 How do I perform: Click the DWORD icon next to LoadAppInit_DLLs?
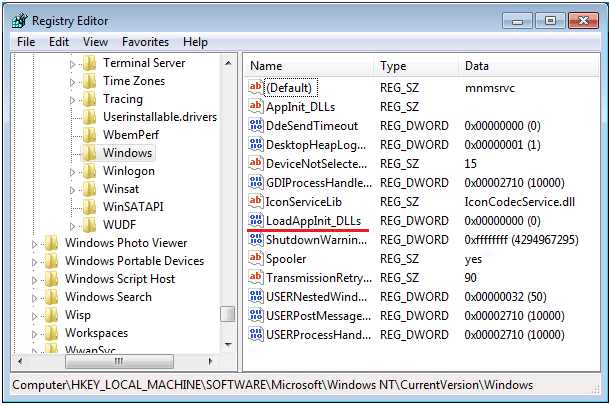pos(255,220)
